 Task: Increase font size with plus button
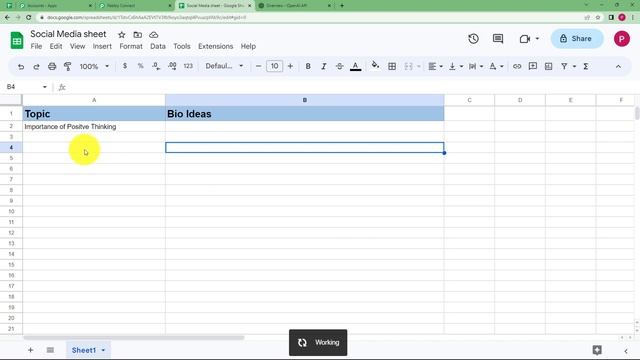tap(290, 66)
